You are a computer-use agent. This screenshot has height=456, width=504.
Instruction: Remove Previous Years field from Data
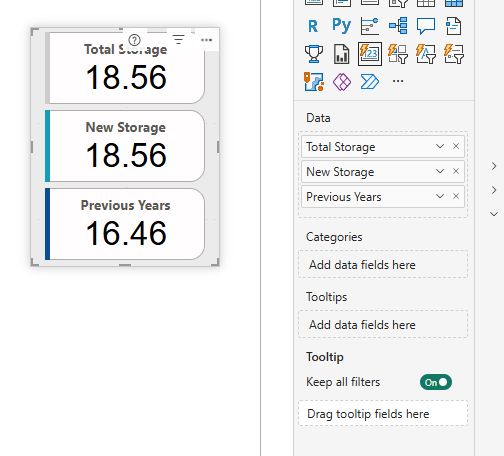456,196
